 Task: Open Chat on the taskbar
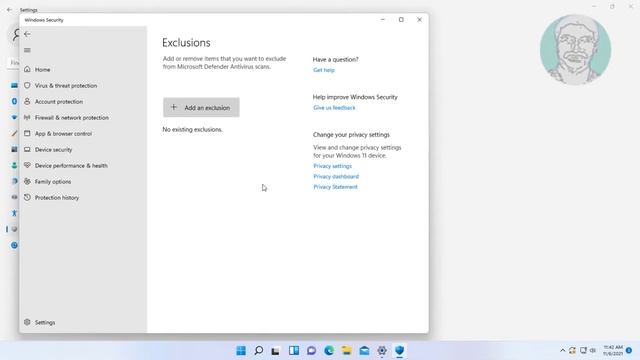(x=311, y=350)
